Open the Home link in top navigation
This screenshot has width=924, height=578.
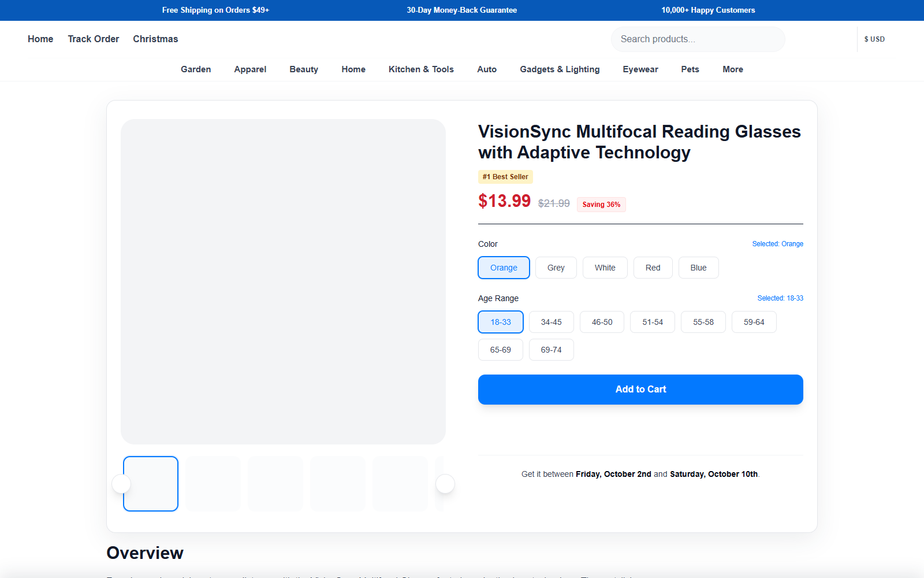[40, 39]
